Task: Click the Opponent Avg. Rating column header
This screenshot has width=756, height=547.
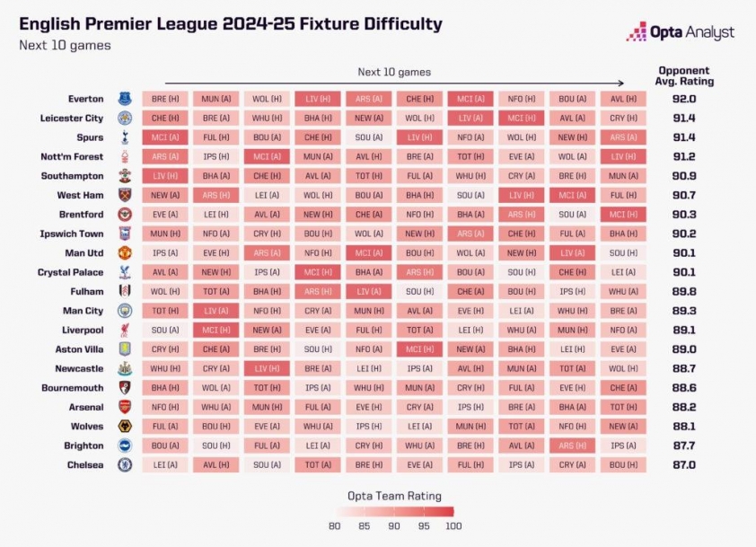Action: click(684, 76)
